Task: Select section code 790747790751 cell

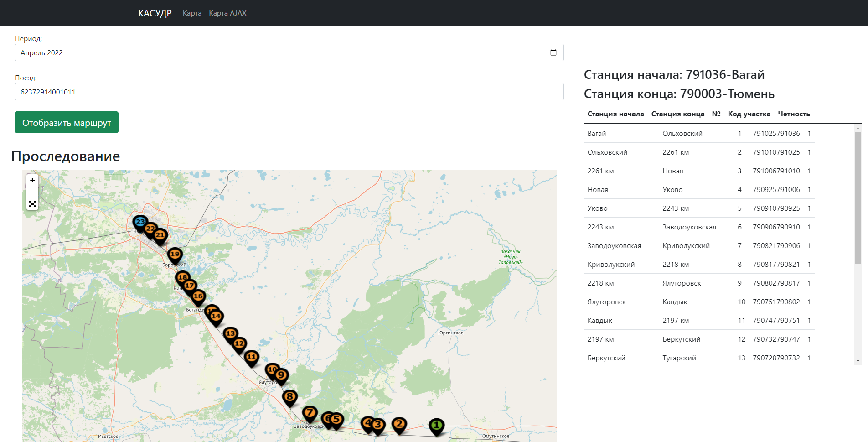Action: [776, 321]
